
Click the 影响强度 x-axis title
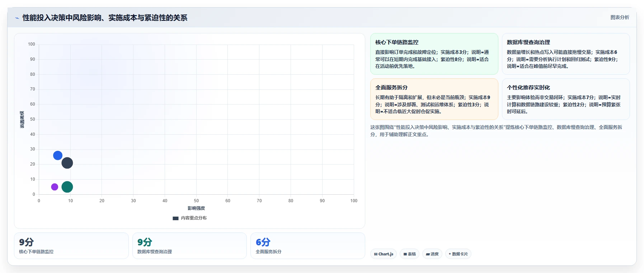pos(196,208)
